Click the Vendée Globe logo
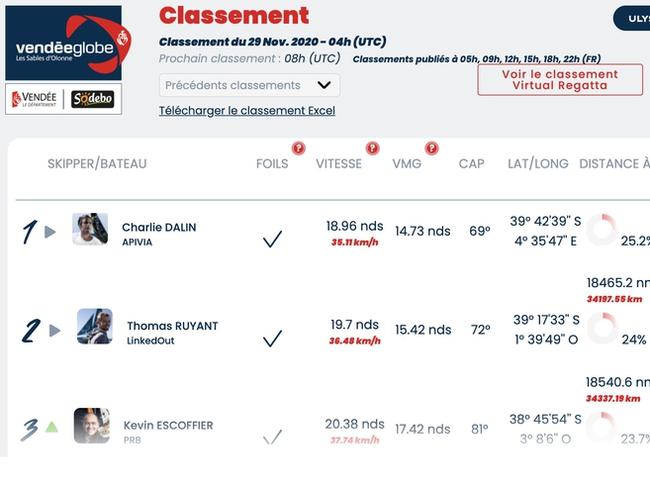The width and height of the screenshot is (650, 490). (x=68, y=43)
